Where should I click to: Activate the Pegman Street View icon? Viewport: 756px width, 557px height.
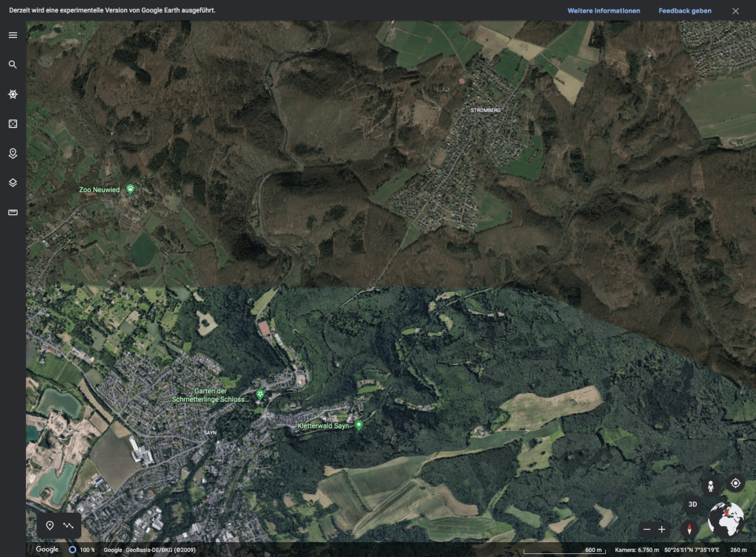pyautogui.click(x=710, y=485)
